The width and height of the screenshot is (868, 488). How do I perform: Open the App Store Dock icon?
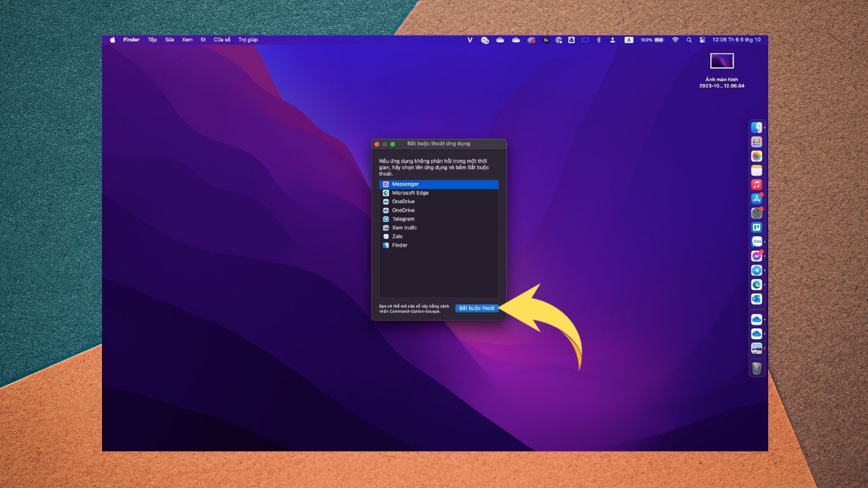pyautogui.click(x=757, y=199)
